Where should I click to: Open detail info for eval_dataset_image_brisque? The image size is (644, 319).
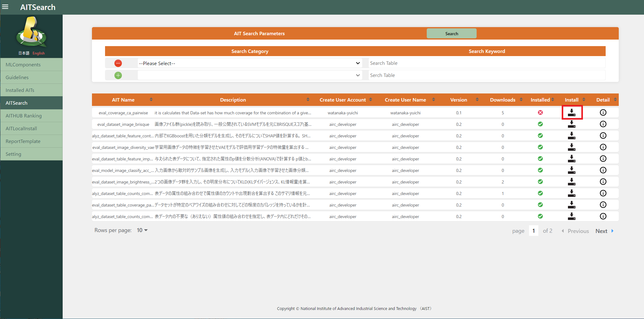(603, 124)
